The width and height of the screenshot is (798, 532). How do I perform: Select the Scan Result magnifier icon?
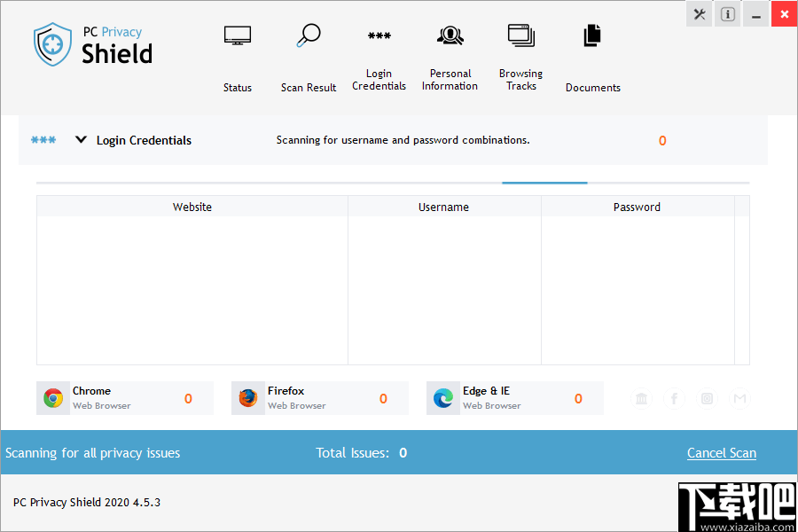(x=308, y=35)
